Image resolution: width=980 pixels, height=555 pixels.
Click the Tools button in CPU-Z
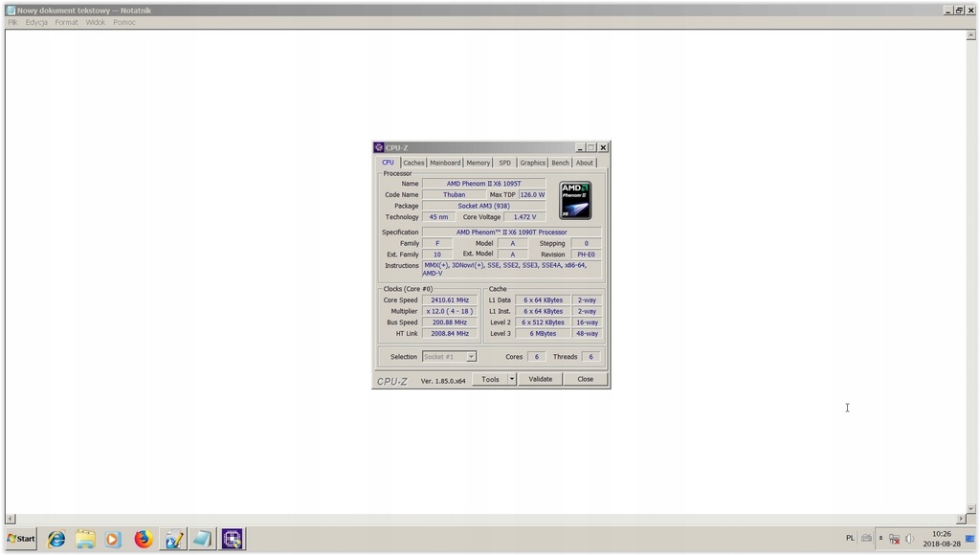pyautogui.click(x=490, y=379)
